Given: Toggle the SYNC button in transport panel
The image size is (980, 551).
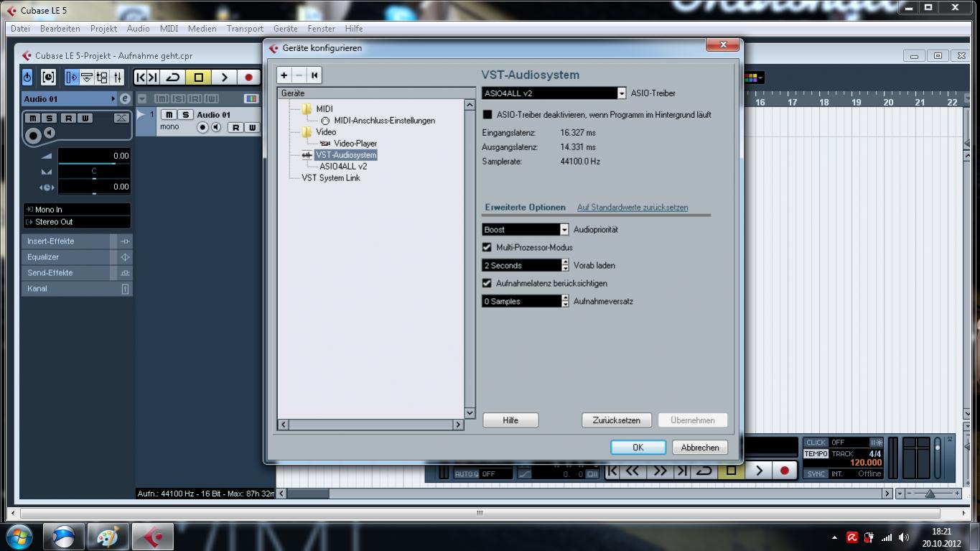Looking at the screenshot, I should [816, 474].
